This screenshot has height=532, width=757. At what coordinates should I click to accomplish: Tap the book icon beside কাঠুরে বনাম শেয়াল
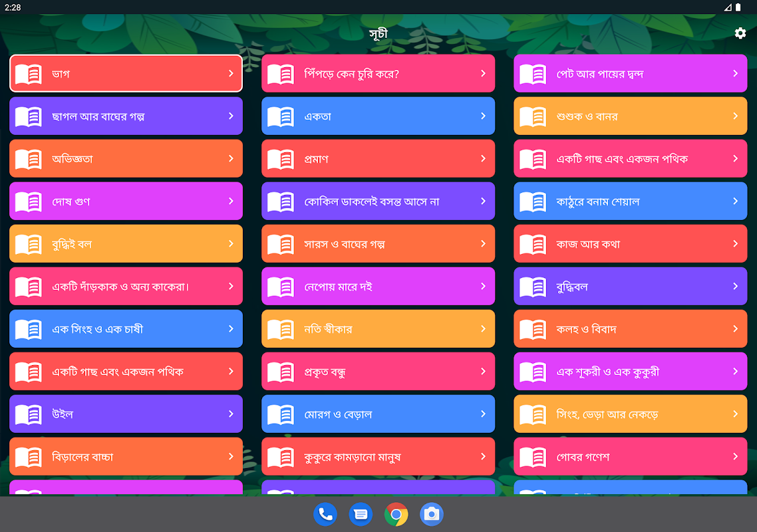click(x=533, y=201)
